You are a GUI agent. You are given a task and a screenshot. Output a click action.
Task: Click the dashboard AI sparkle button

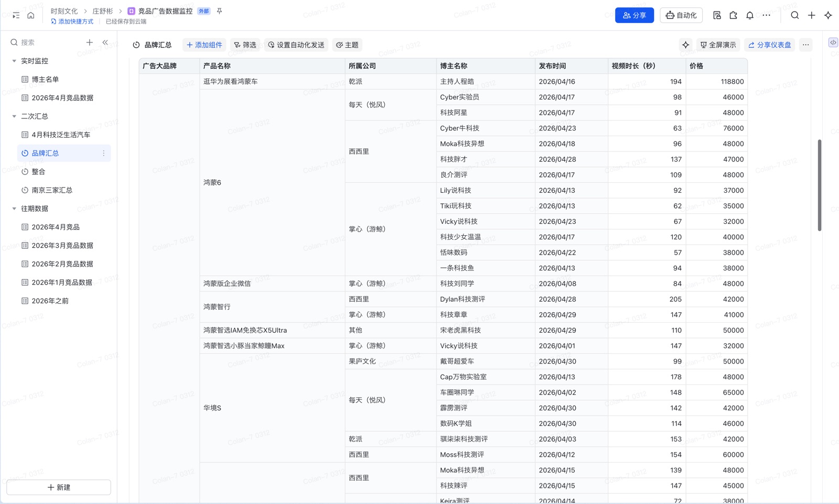point(685,45)
